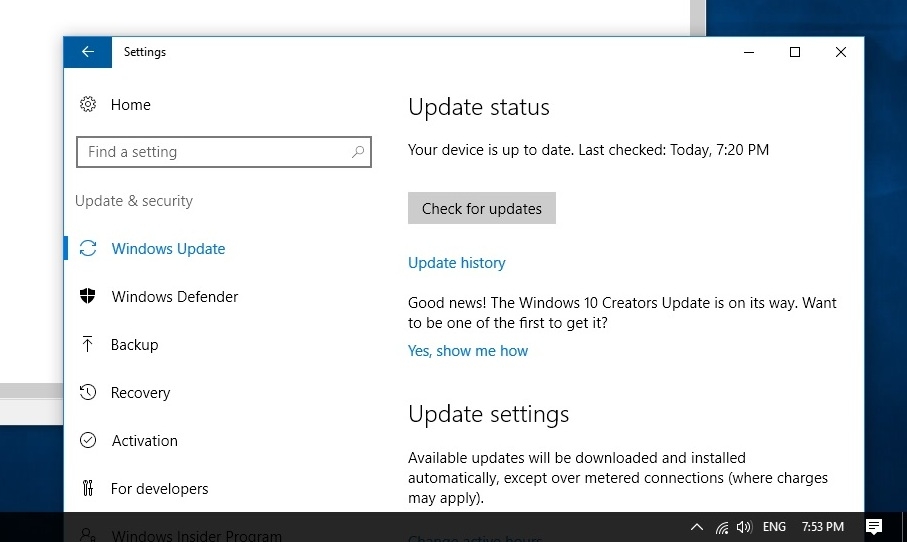The width and height of the screenshot is (907, 542).
Task: Click the Yes, show me how link
Action: pyautogui.click(x=468, y=351)
